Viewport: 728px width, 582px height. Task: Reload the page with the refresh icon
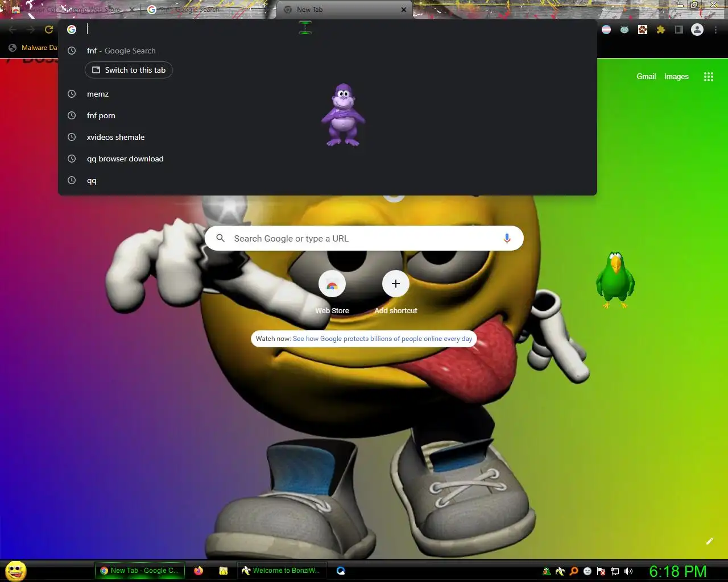(x=49, y=30)
